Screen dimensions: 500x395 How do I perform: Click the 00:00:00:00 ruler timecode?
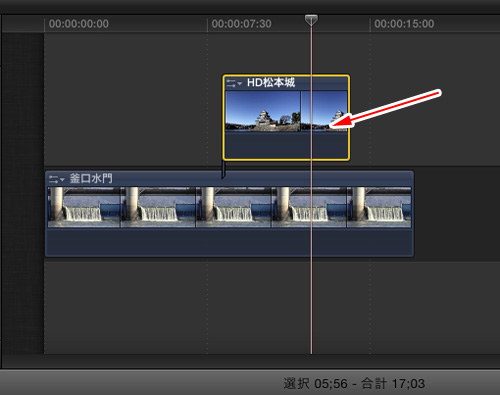click(x=79, y=24)
